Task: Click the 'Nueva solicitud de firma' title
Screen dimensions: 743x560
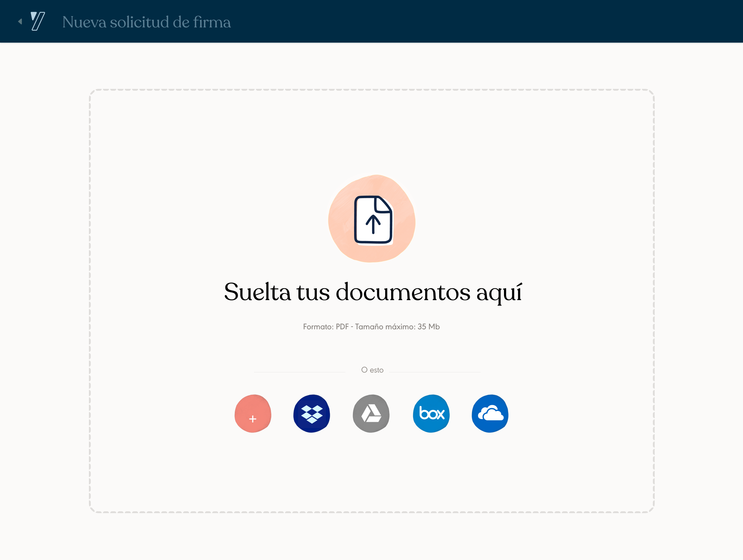Action: (x=146, y=22)
